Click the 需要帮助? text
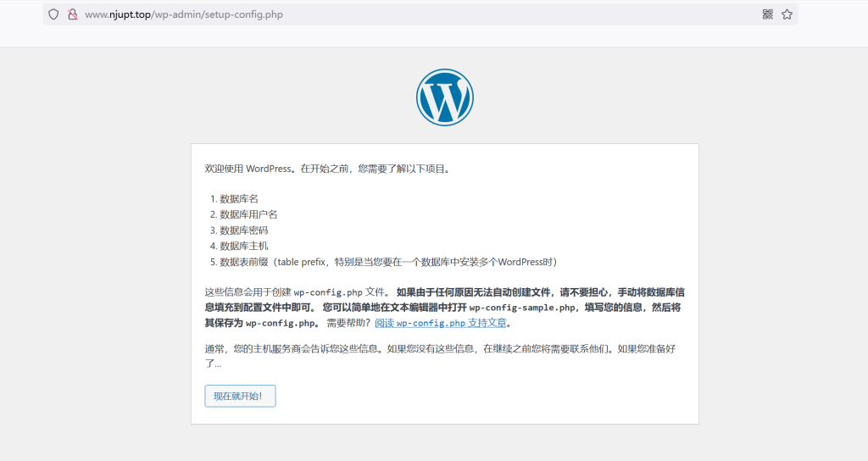 [x=348, y=323]
